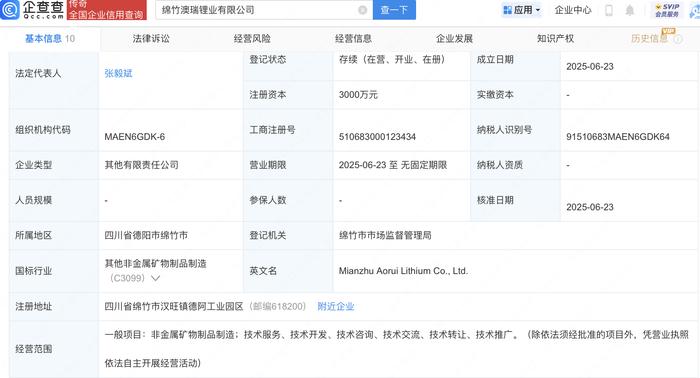Switch to the 基本信息 tab
The image size is (700, 378).
(50, 39)
